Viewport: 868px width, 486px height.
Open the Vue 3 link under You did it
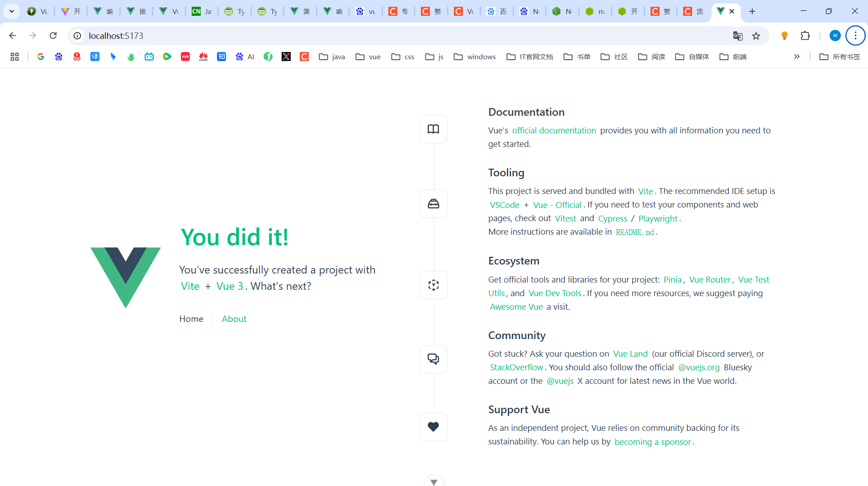[x=230, y=286]
